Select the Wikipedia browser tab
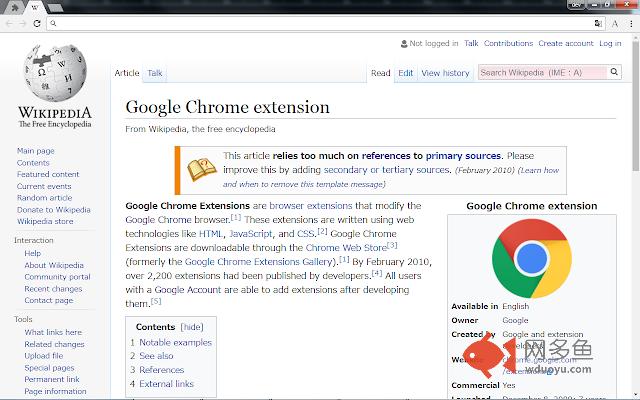Screen dimensions: 640x400 35,7
